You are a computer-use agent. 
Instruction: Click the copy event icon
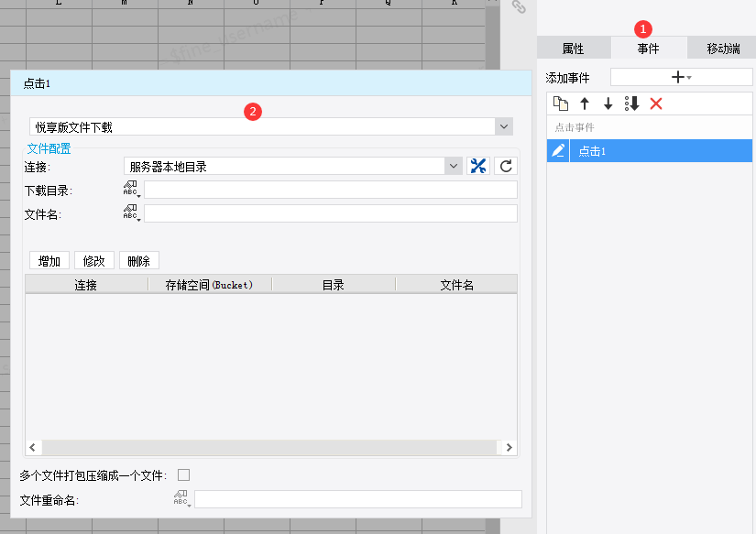[x=560, y=104]
